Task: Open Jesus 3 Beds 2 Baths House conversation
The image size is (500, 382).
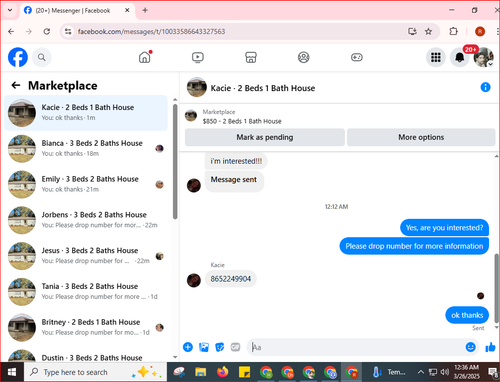Action: (86, 256)
